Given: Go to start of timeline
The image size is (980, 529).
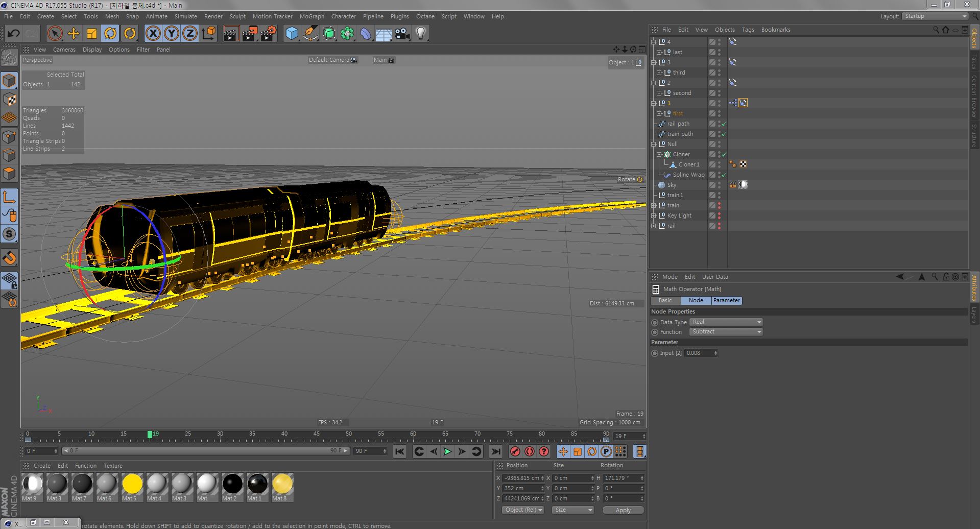Looking at the screenshot, I should (x=400, y=451).
